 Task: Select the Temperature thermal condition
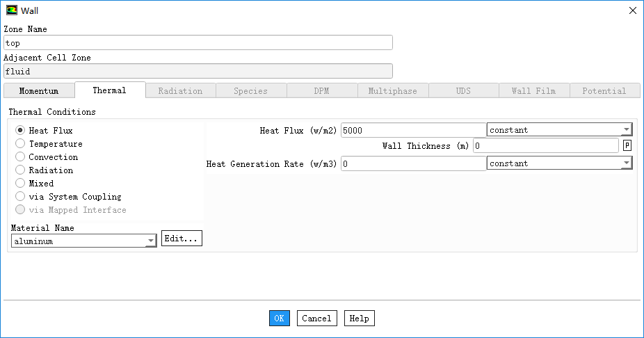click(x=20, y=144)
